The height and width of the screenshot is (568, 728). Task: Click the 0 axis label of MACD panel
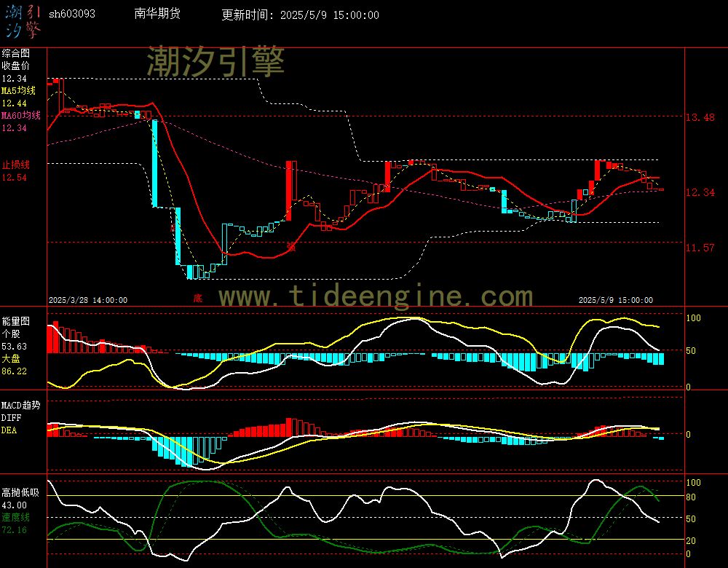pos(689,434)
